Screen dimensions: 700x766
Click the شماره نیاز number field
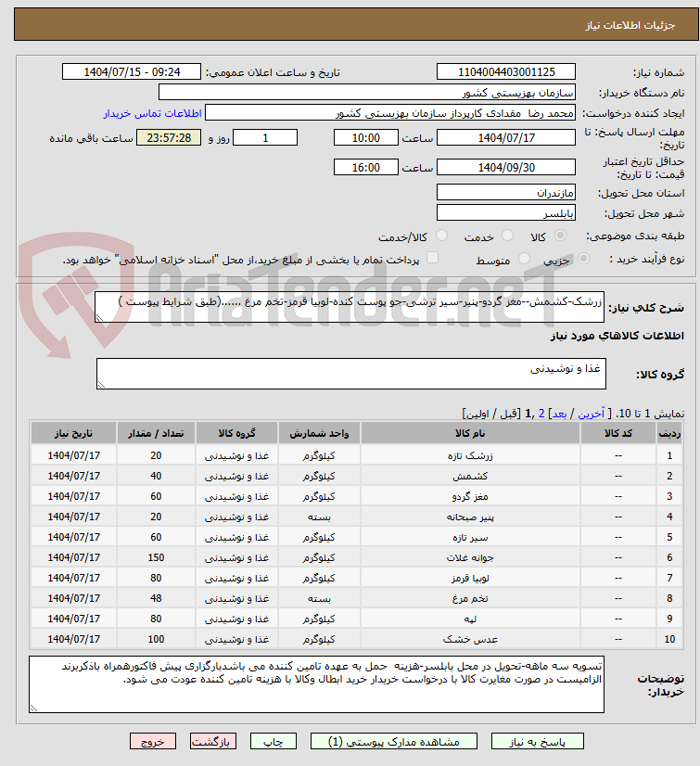tap(506, 71)
